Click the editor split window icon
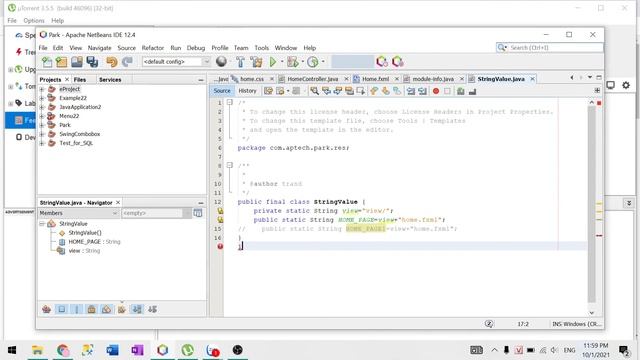The image size is (640, 360). click(x=597, y=90)
